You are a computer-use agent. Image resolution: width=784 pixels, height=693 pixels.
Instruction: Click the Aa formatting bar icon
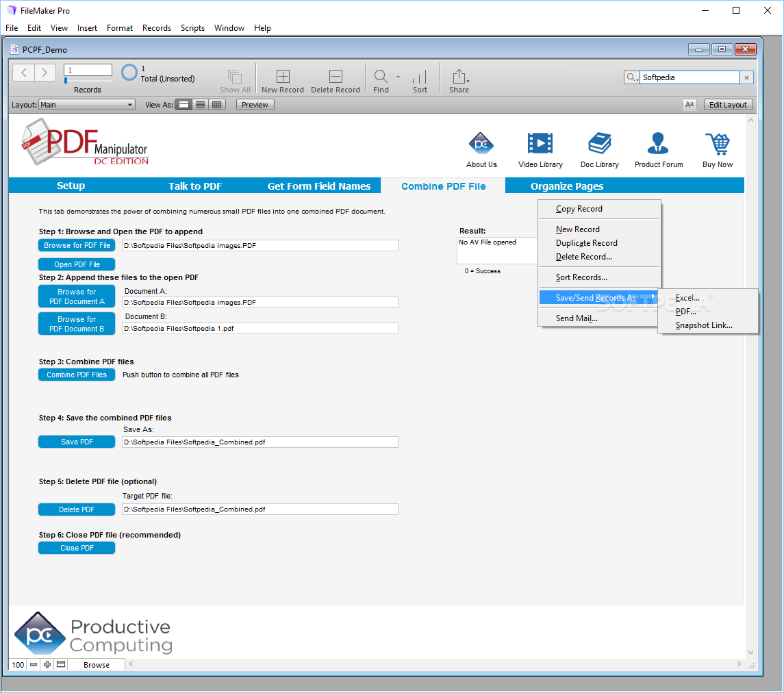click(690, 105)
